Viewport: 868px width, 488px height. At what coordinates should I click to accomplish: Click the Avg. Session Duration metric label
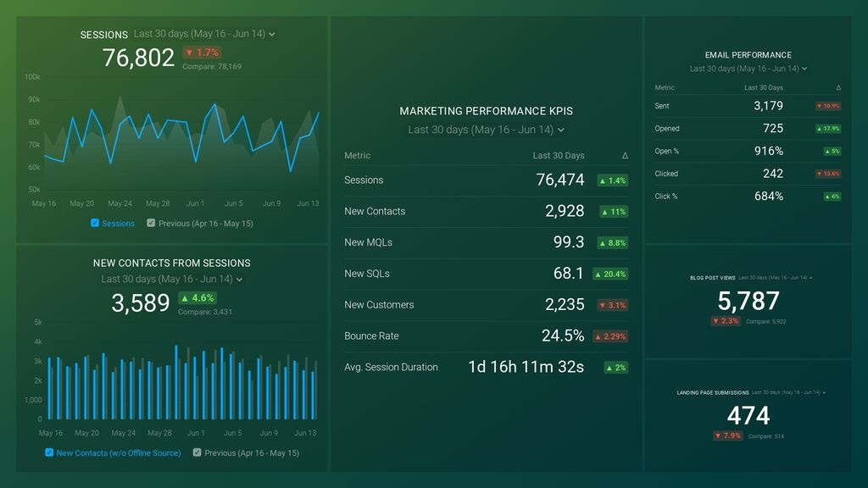(x=391, y=367)
